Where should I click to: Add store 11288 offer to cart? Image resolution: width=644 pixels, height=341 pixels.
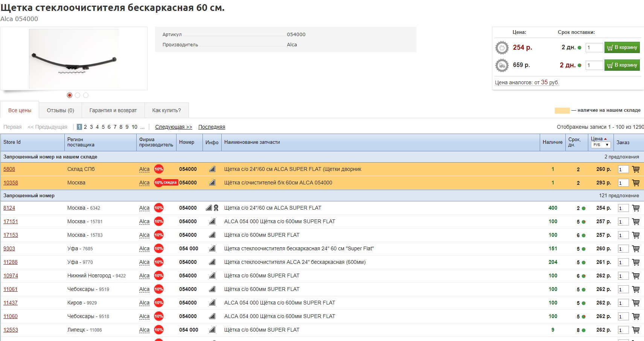click(636, 262)
